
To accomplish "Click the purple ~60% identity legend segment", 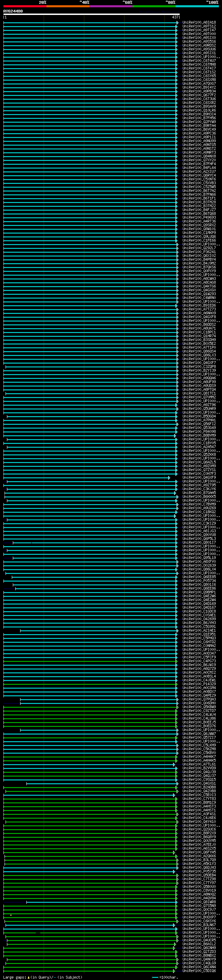I will click(111, 6).
